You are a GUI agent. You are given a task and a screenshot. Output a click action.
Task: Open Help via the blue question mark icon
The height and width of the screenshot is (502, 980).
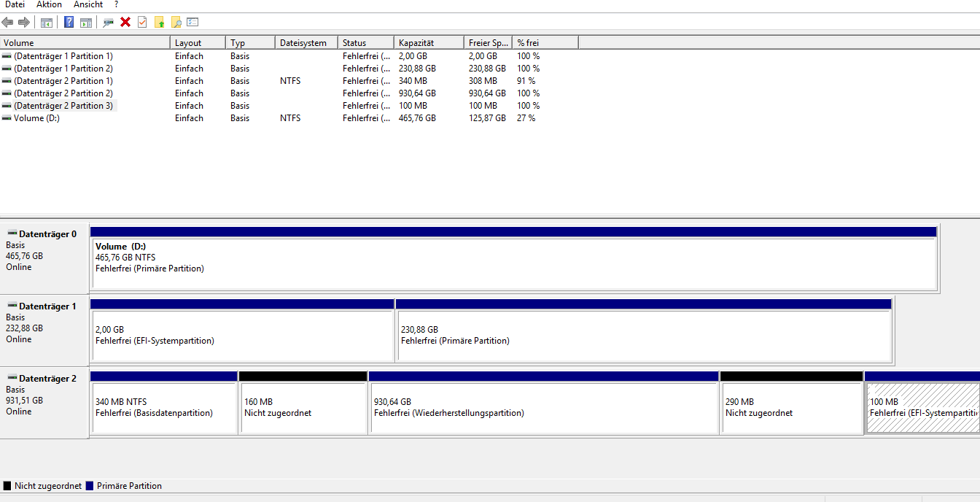(69, 22)
